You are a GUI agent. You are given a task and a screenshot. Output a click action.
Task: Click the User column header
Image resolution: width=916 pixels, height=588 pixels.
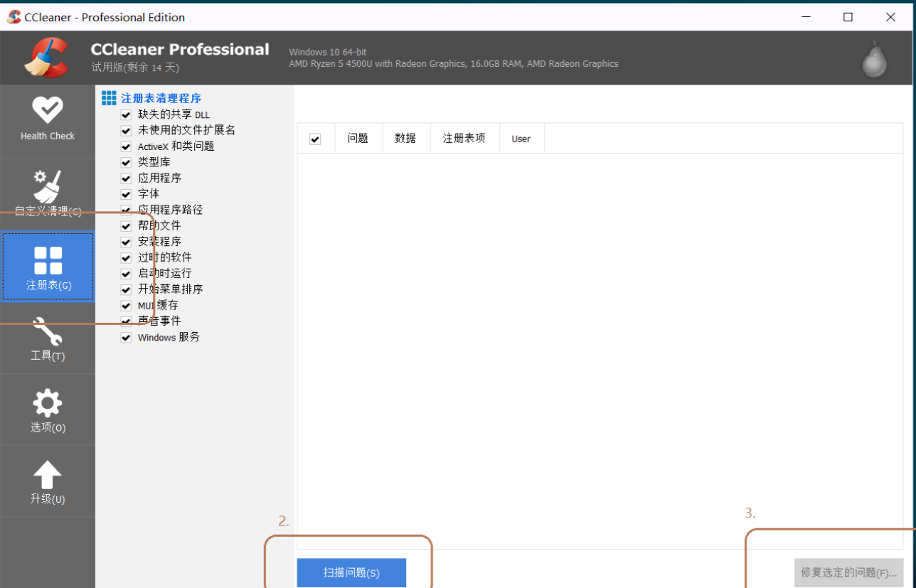[x=521, y=138]
